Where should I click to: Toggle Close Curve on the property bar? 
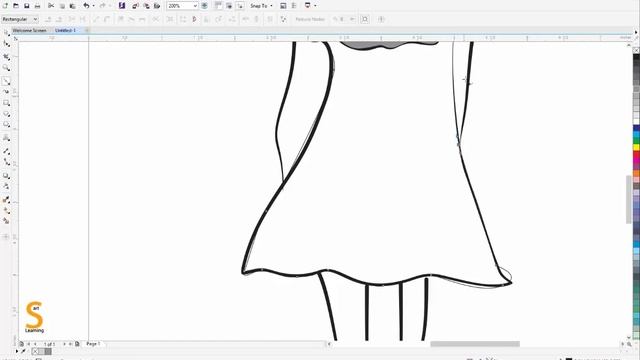(194, 19)
